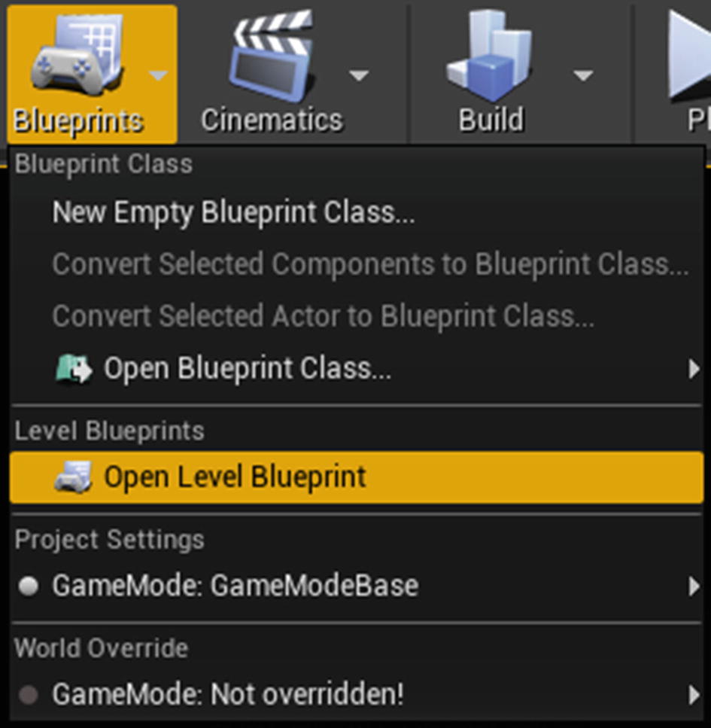Click the Blueprints gamepad toolbar icon
This screenshot has width=711, height=728.
pos(78,52)
